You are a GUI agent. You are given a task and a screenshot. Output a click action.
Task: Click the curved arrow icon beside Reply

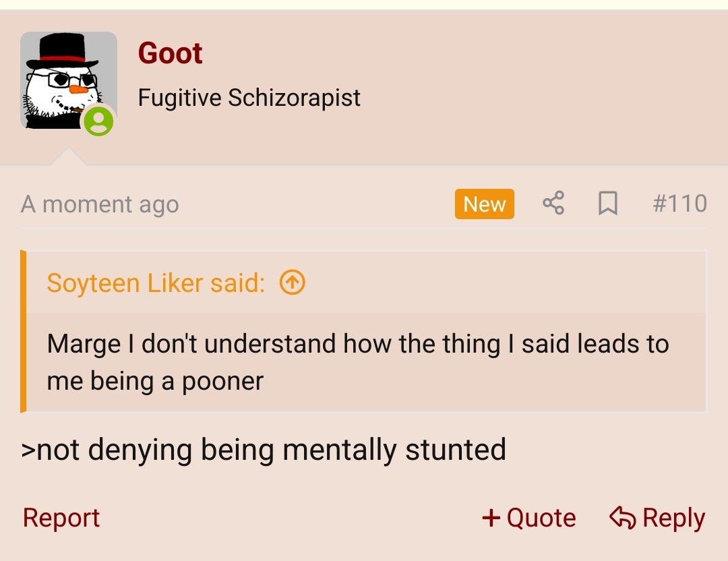(x=623, y=518)
